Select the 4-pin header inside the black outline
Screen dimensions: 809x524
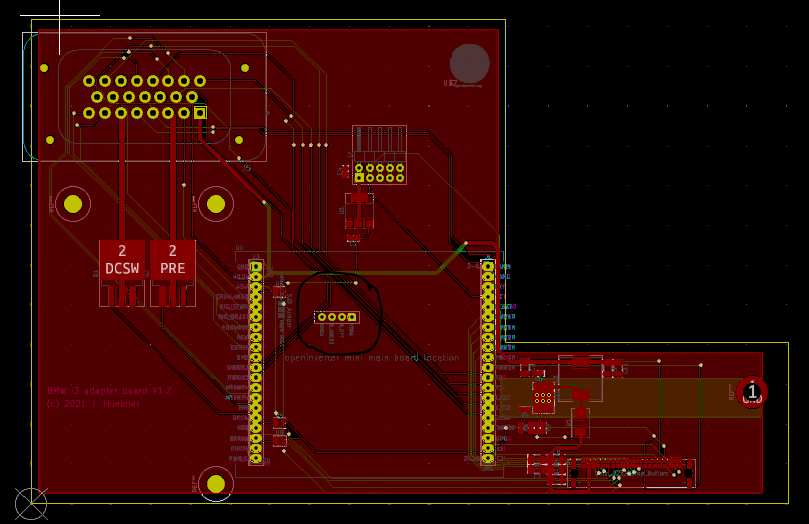click(x=336, y=317)
